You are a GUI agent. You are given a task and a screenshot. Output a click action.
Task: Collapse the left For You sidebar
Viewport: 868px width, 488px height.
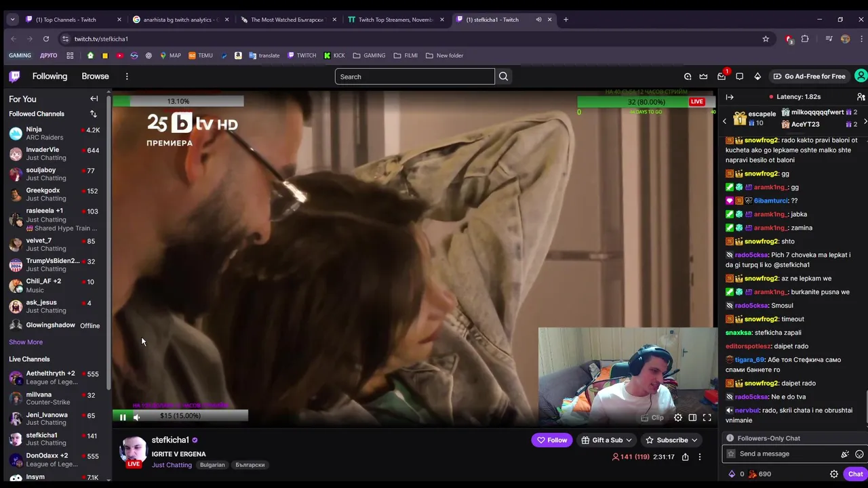[94, 99]
